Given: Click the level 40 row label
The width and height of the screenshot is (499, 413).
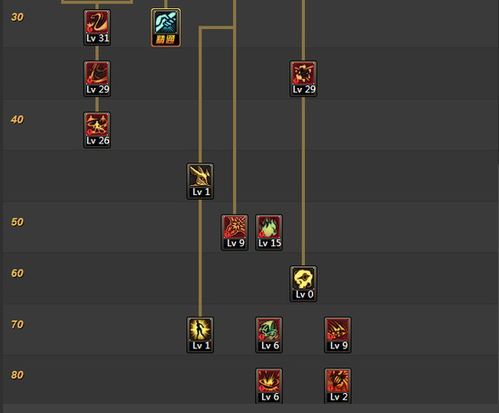Looking at the screenshot, I should coord(17,120).
